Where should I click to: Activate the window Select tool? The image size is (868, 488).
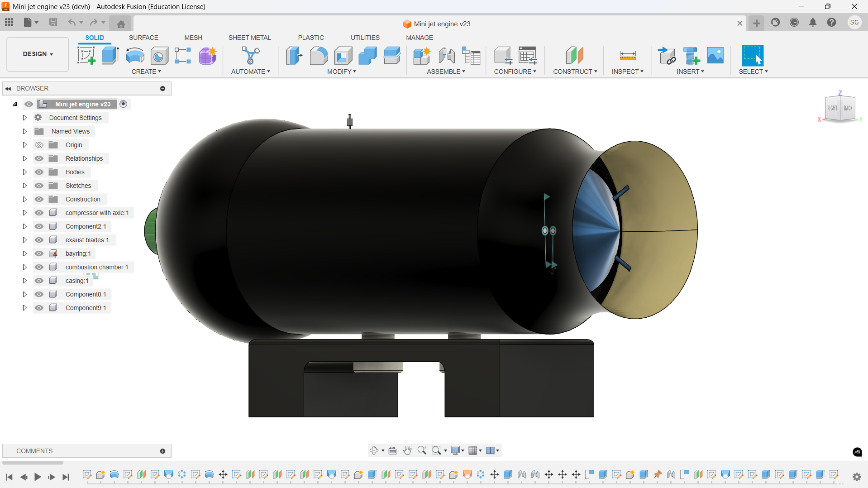753,56
